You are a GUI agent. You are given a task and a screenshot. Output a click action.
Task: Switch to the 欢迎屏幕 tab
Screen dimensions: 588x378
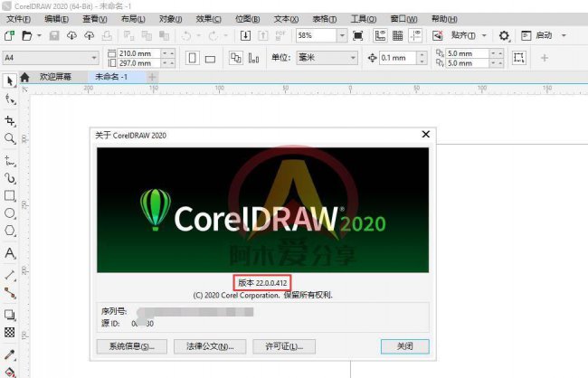click(x=55, y=77)
